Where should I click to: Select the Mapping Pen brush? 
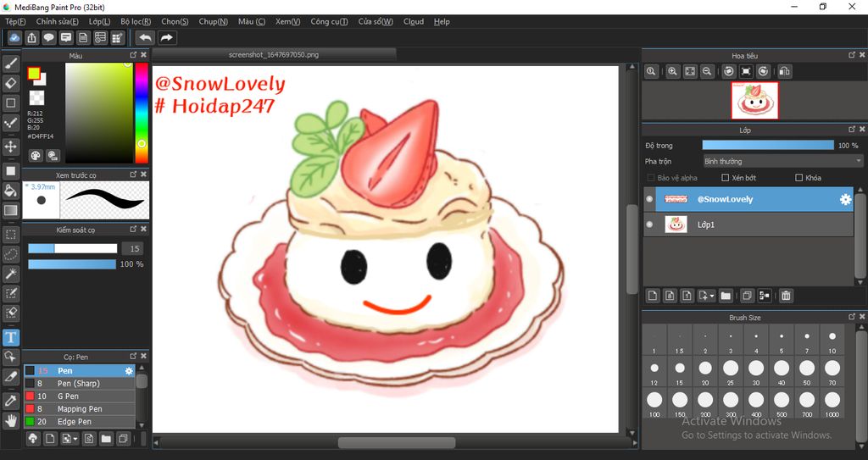(79, 409)
